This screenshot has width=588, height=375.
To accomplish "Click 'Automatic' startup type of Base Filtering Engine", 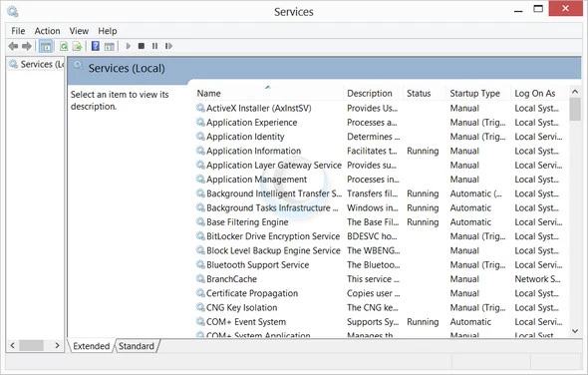I will (x=470, y=222).
